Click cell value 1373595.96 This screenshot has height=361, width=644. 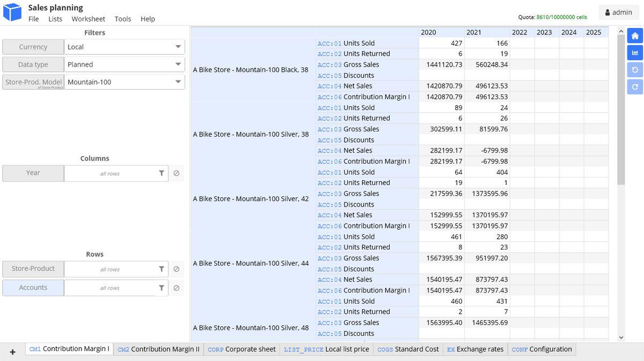click(x=487, y=194)
